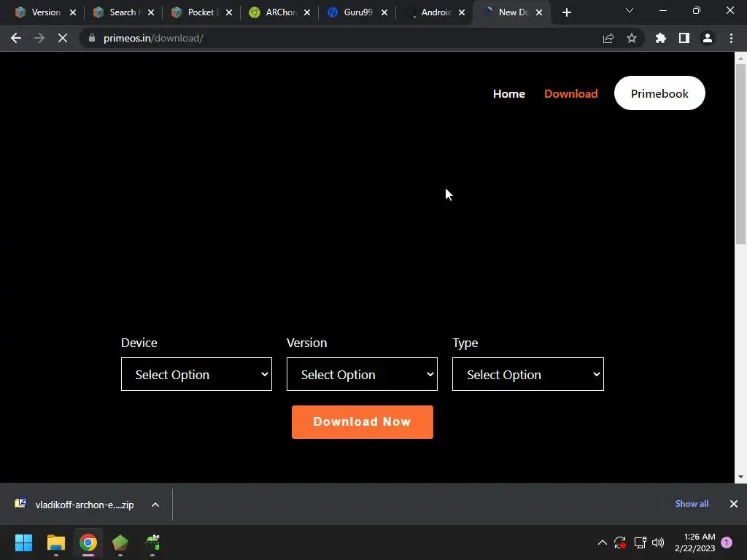Viewport: 747px width, 560px height.
Task: Open the Windows Start menu
Action: [23, 542]
